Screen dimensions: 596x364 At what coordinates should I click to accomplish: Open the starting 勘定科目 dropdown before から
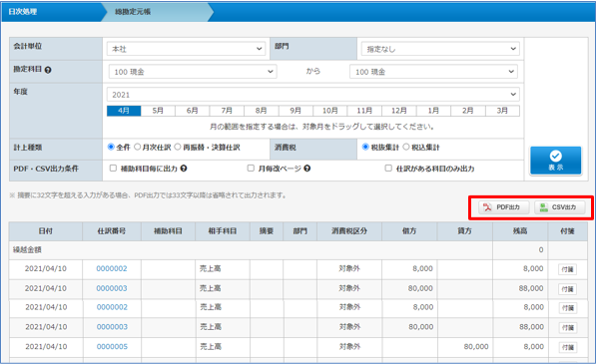(x=193, y=72)
